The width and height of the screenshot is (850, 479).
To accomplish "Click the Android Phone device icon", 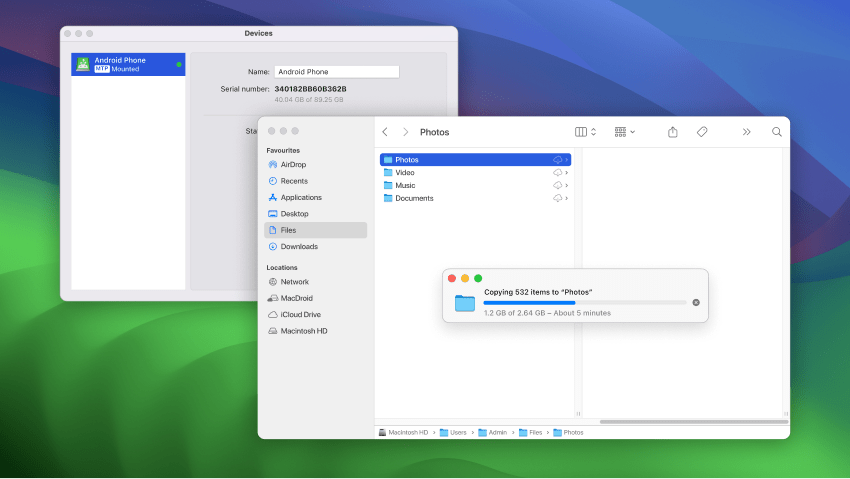I will click(83, 64).
